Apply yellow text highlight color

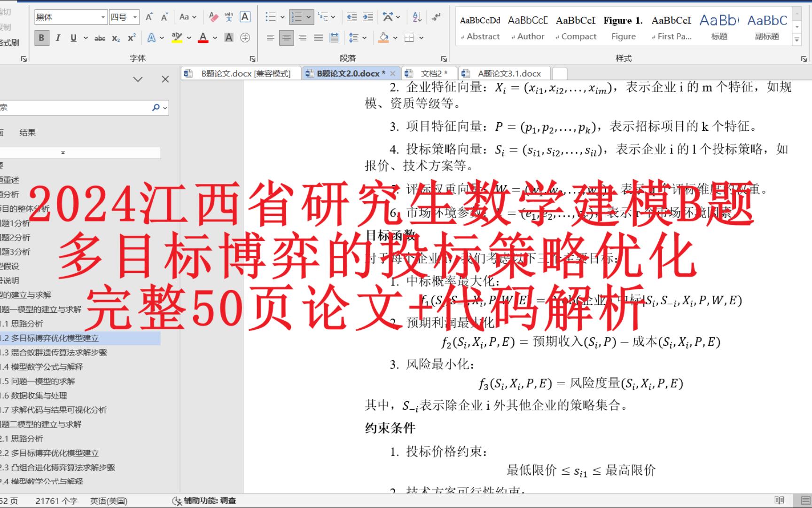point(177,38)
